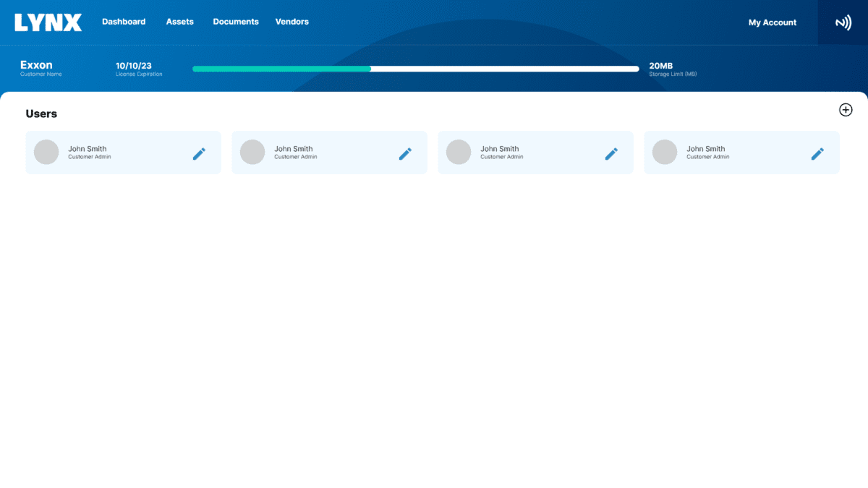Open My Account
The width and height of the screenshot is (868, 488).
(x=773, y=22)
